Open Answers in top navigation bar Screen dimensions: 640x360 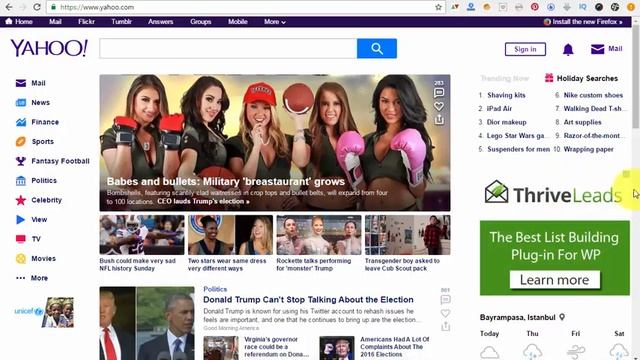pyautogui.click(x=160, y=22)
